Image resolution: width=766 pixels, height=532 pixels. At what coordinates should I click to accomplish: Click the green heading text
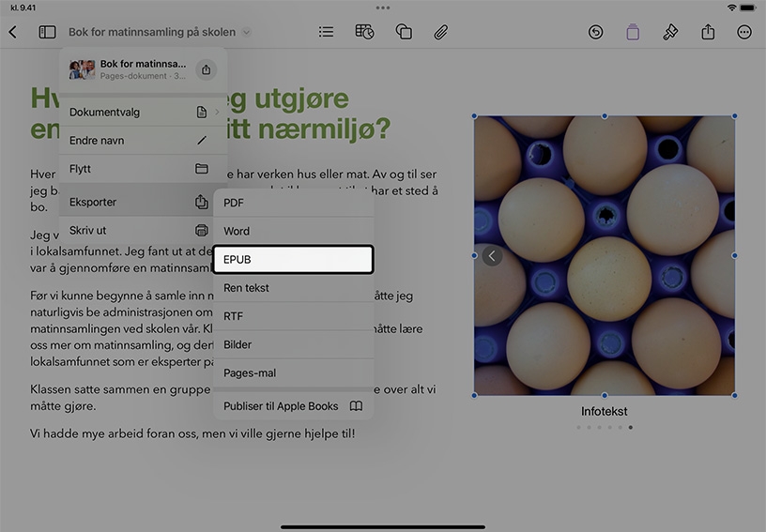click(x=210, y=114)
